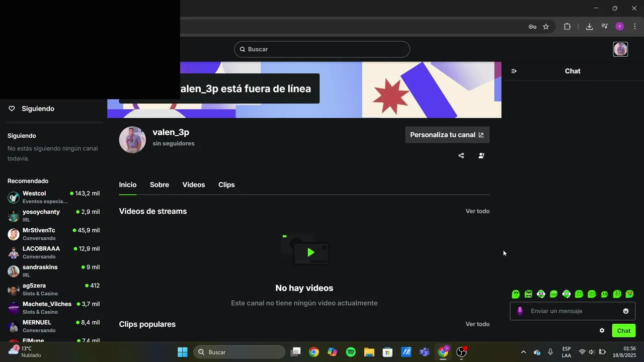
Task: Open recommended channel yosoychanty
Action: pos(53,216)
